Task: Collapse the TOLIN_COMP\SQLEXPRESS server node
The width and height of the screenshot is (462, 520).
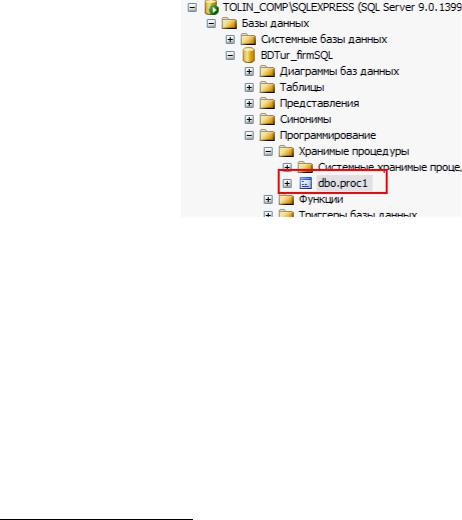Action: (192, 8)
